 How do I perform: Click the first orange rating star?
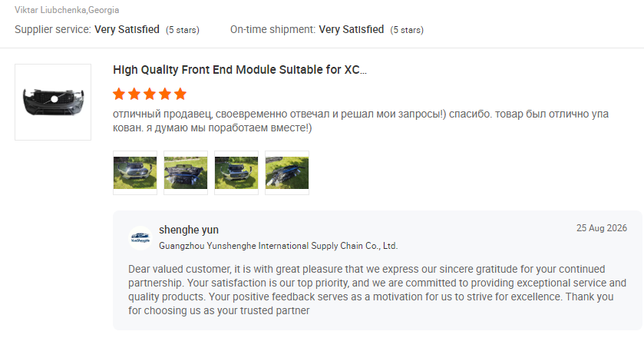tap(119, 94)
